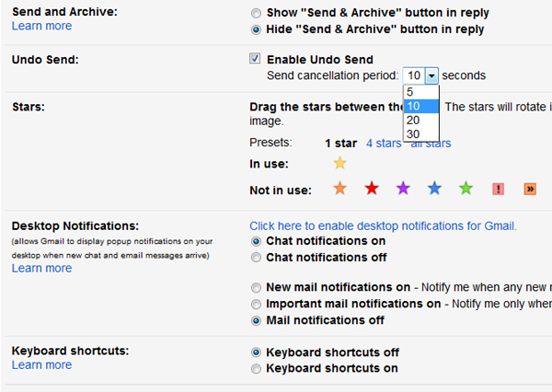Collapse the cancellation period dropdown arrow
The width and height of the screenshot is (552, 392).
coord(431,75)
